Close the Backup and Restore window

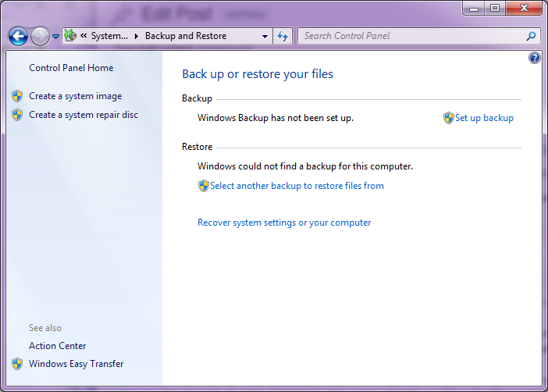(x=524, y=8)
